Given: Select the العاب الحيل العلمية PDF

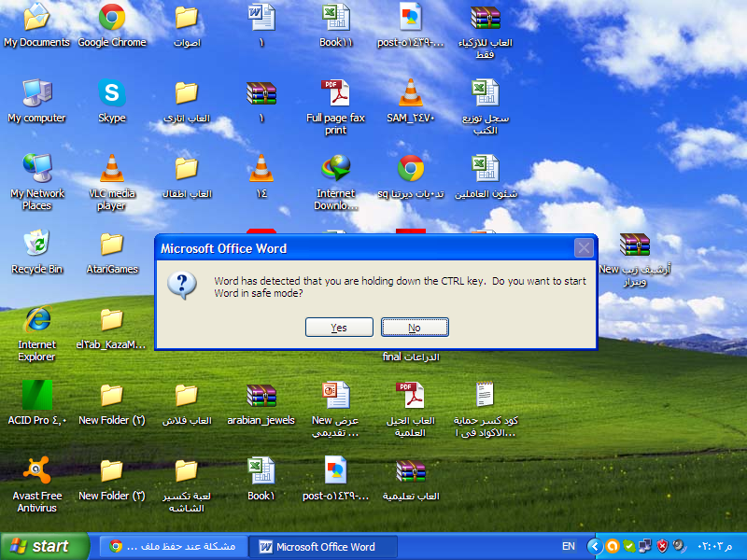Looking at the screenshot, I should point(411,409).
